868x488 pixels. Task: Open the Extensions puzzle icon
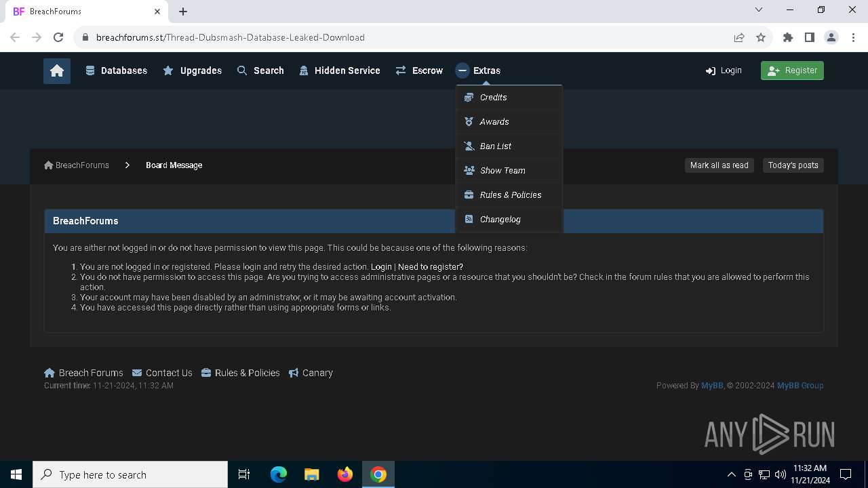[x=788, y=37]
